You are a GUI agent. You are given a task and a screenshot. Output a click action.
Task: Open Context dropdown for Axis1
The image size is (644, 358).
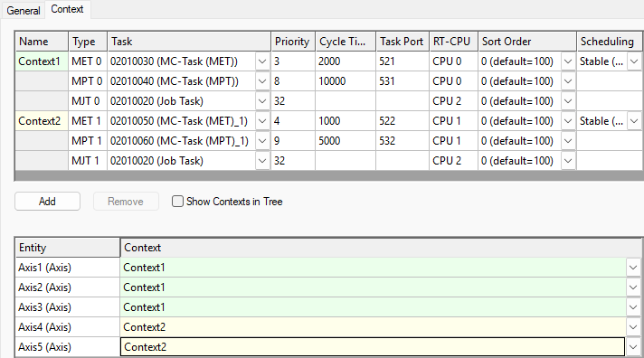coord(633,268)
